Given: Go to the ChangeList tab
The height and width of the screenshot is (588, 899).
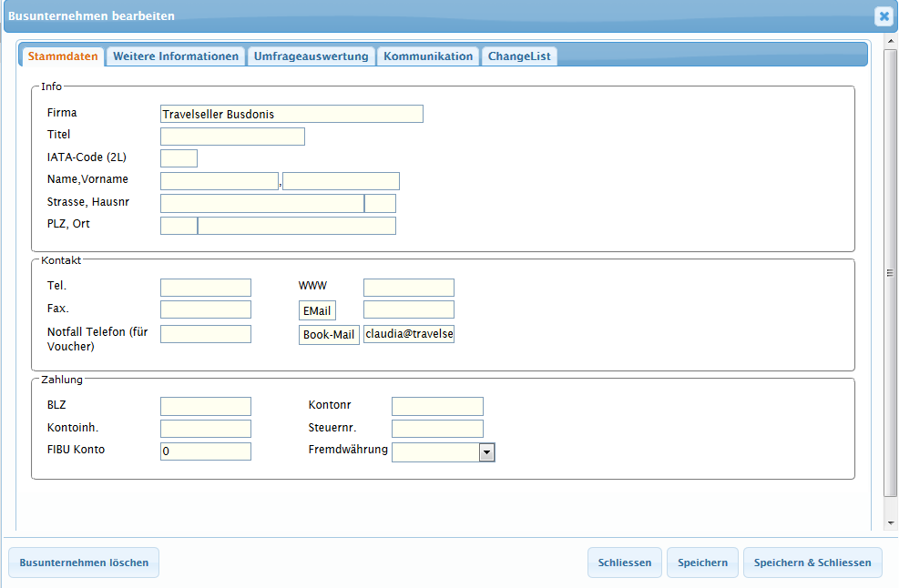Looking at the screenshot, I should tap(519, 56).
